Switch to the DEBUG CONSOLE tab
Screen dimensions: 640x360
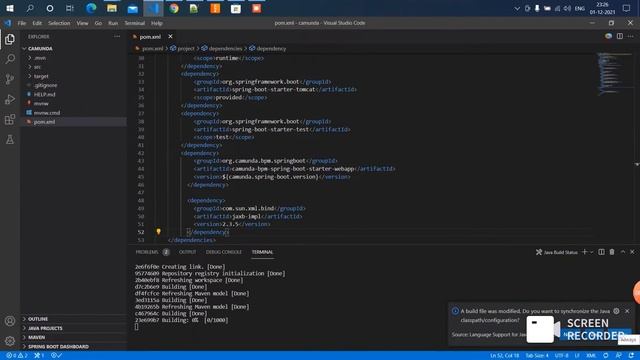[224, 252]
